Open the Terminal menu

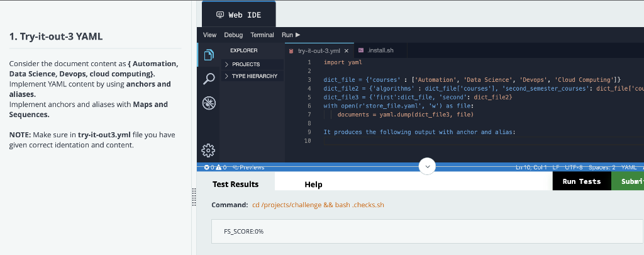pos(262,35)
